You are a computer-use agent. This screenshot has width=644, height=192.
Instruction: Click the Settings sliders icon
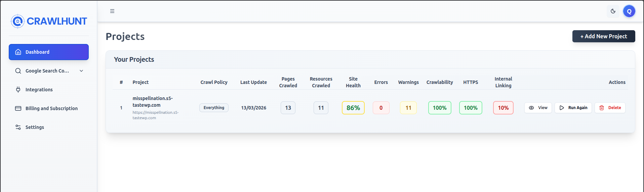click(18, 127)
